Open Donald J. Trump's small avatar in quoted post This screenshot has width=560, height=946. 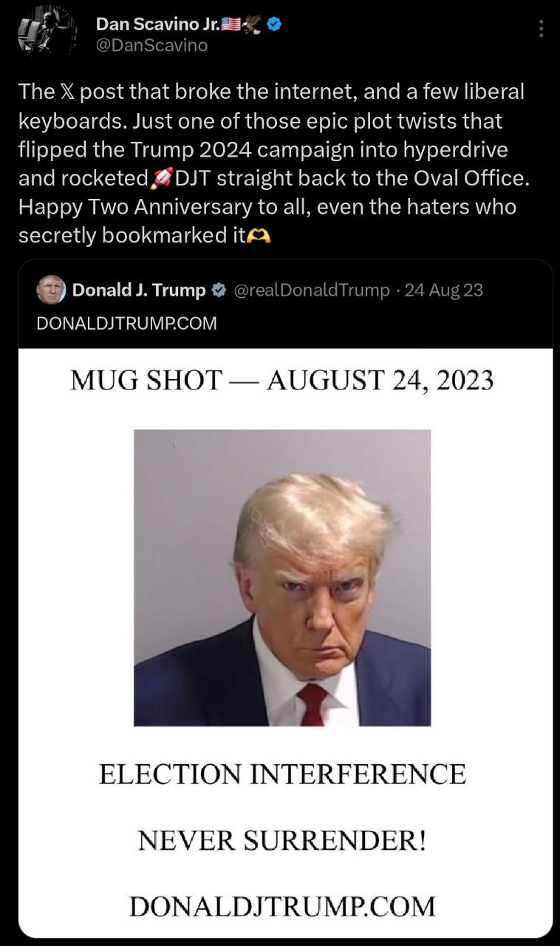click(51, 290)
